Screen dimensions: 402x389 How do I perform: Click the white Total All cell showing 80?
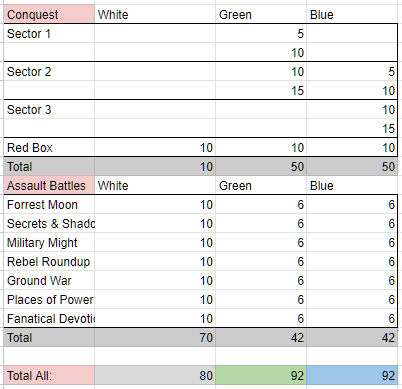[155, 375]
